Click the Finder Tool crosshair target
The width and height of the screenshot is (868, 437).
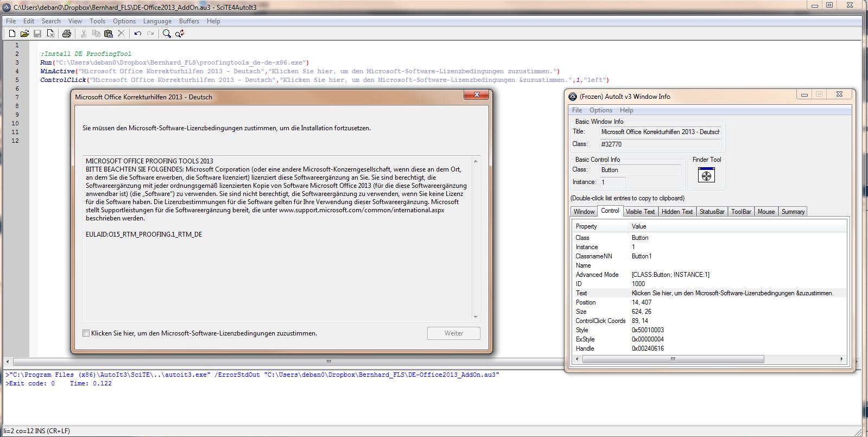pyautogui.click(x=706, y=175)
